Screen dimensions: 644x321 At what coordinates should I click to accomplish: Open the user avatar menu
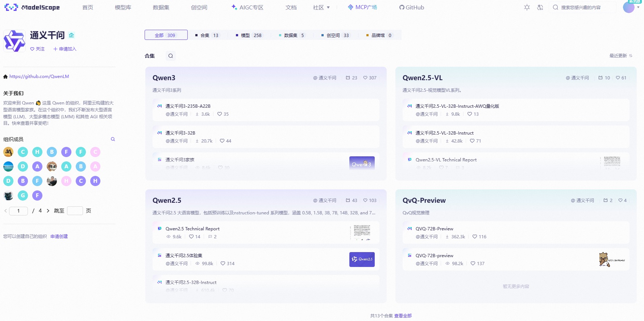tap(629, 7)
